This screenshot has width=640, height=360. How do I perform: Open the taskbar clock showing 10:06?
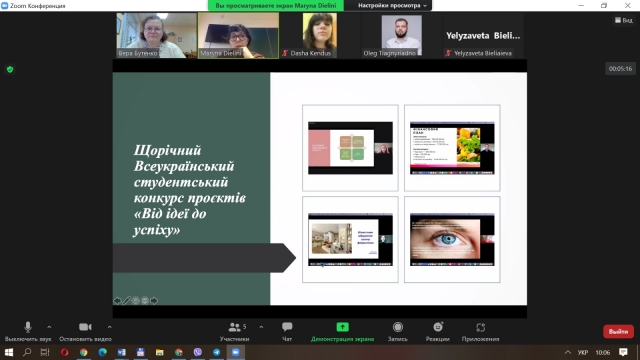602,352
